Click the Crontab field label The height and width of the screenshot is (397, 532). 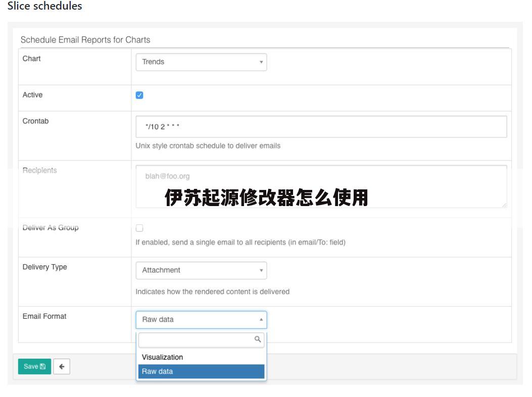pos(36,121)
